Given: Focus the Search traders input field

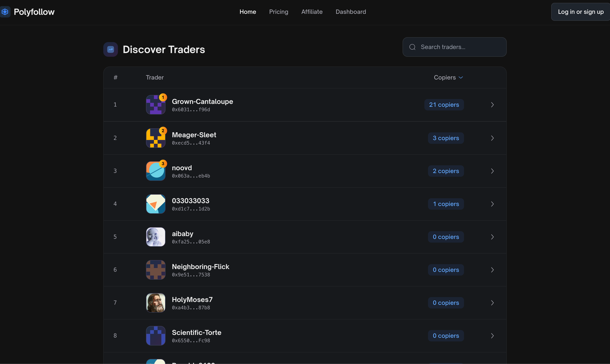Looking at the screenshot, I should (x=454, y=47).
